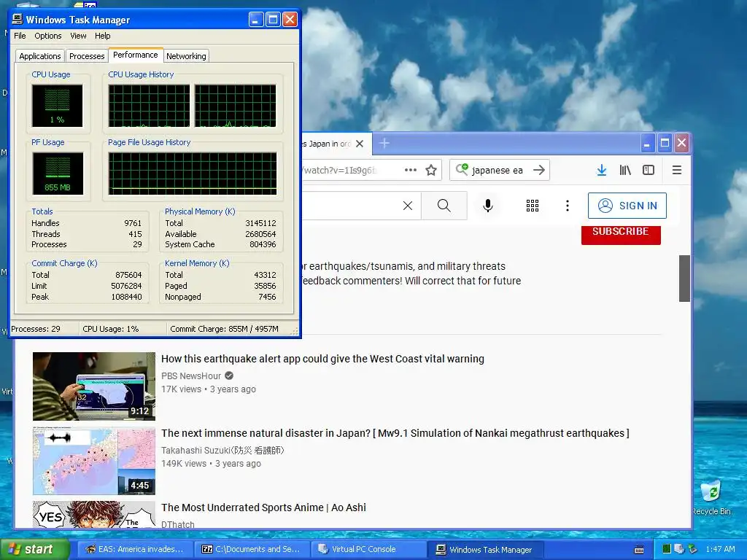Screen dimensions: 747x560
Task: Visit the PBS NewsHour channel
Action: (x=191, y=376)
